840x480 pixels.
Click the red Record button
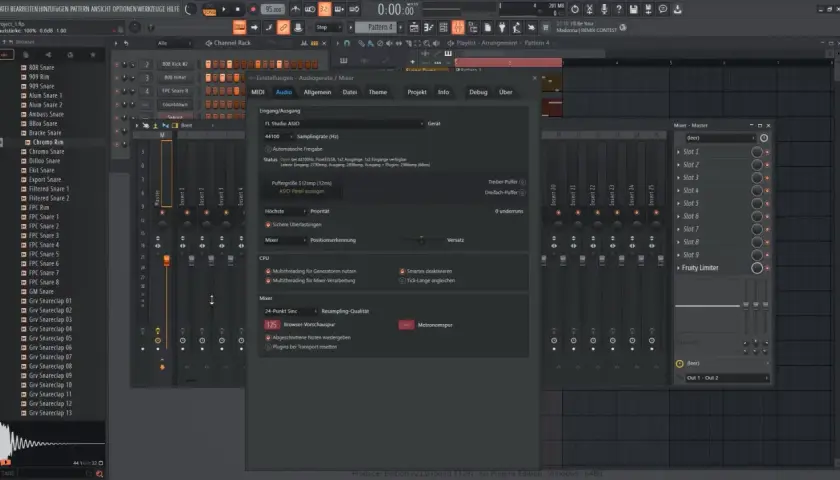(253, 9)
